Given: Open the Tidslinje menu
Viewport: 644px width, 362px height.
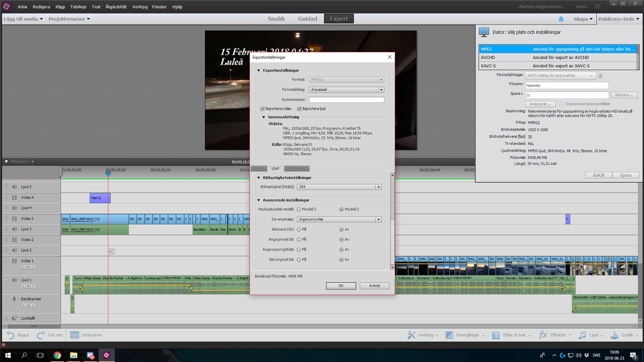Looking at the screenshot, I should click(x=78, y=7).
